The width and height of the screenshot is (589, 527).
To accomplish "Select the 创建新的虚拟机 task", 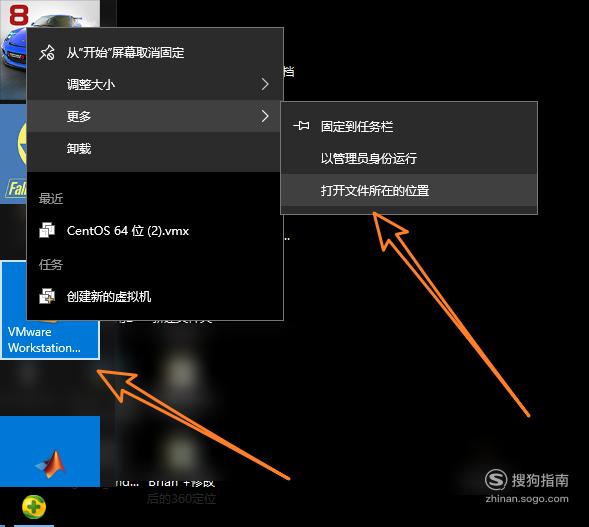I will (x=155, y=297).
